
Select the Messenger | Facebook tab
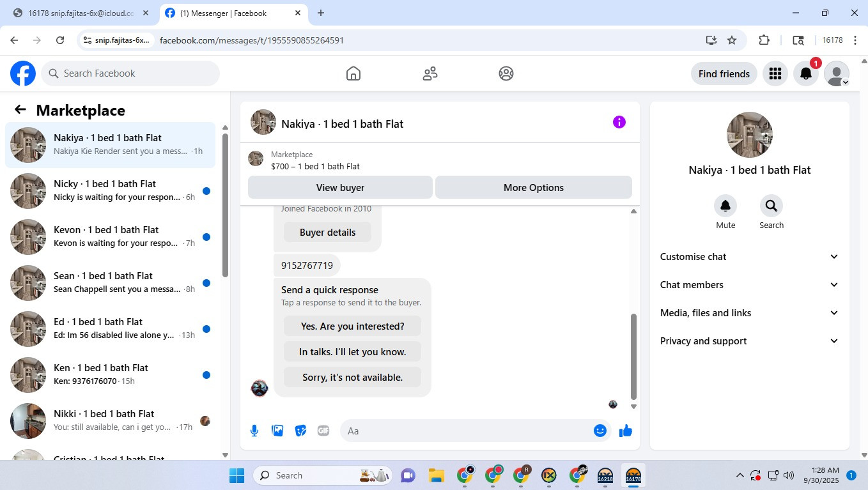pos(233,13)
